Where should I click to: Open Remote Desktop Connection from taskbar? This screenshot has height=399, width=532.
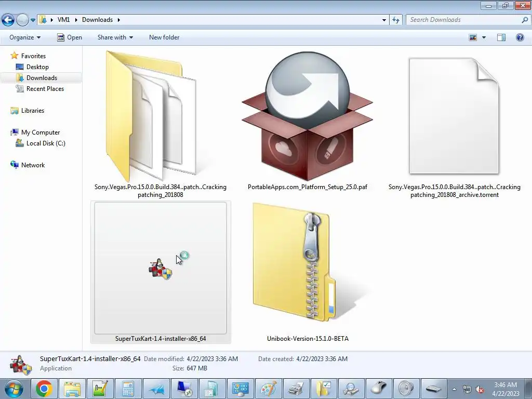point(184,389)
